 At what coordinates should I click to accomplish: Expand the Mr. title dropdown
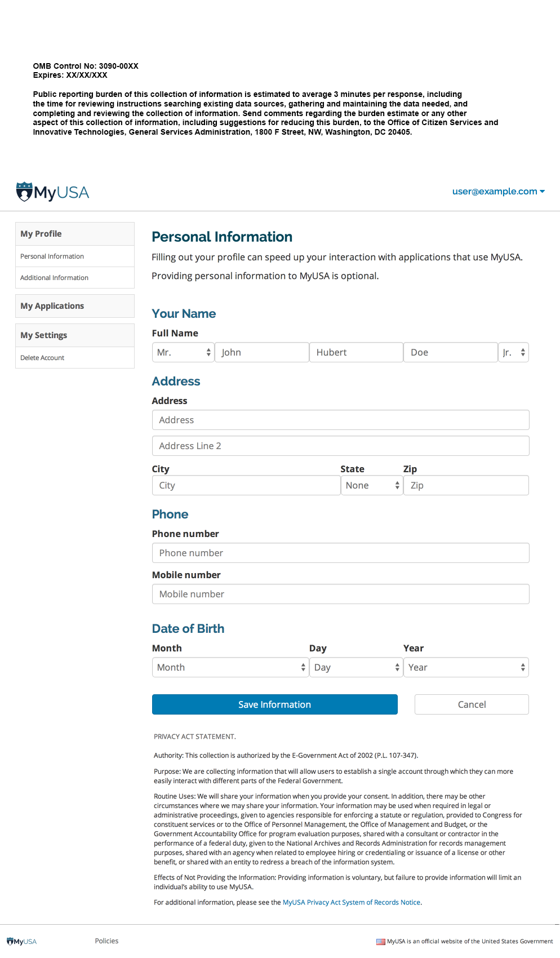click(183, 352)
